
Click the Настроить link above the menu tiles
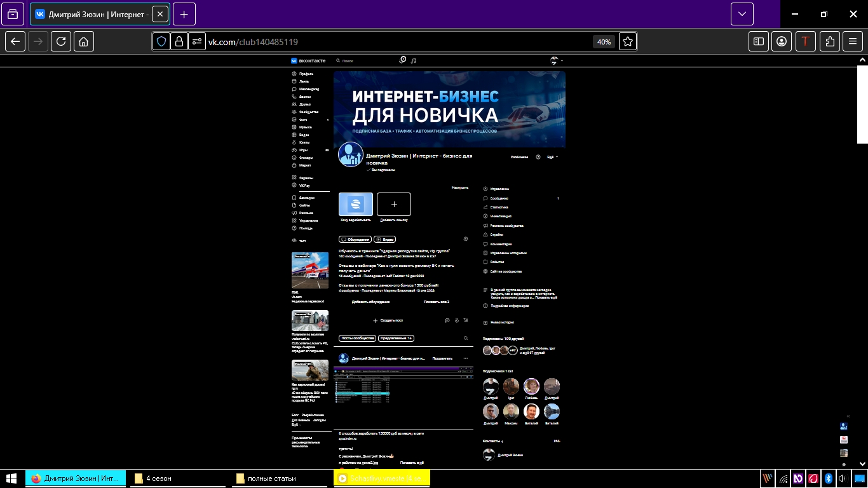coord(460,187)
